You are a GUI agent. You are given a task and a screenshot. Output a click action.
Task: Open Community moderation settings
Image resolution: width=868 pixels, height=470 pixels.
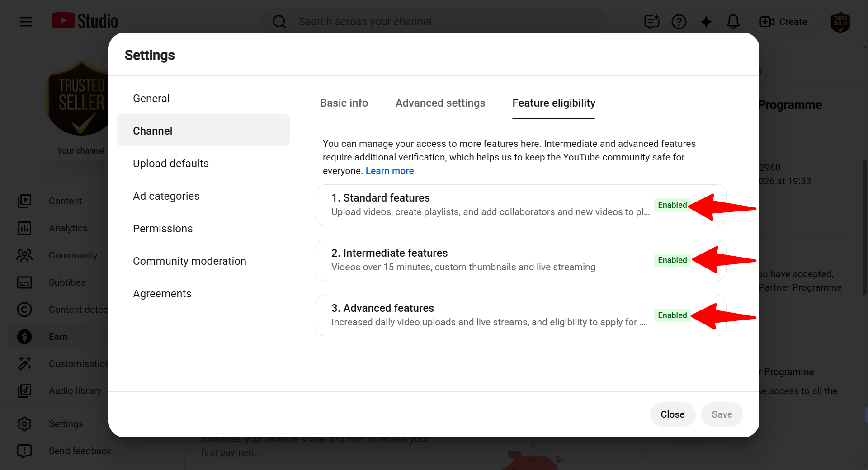click(203, 261)
